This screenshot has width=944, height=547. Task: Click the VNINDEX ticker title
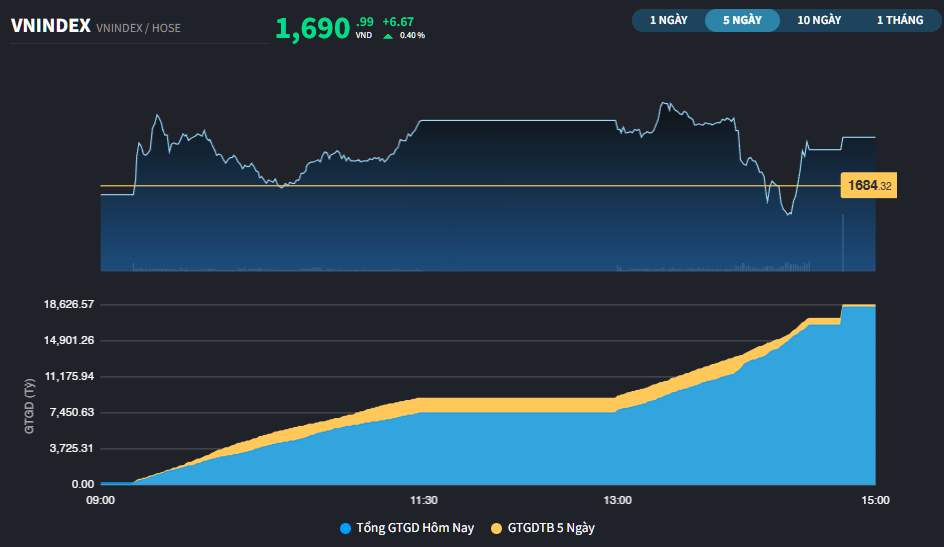click(x=50, y=27)
